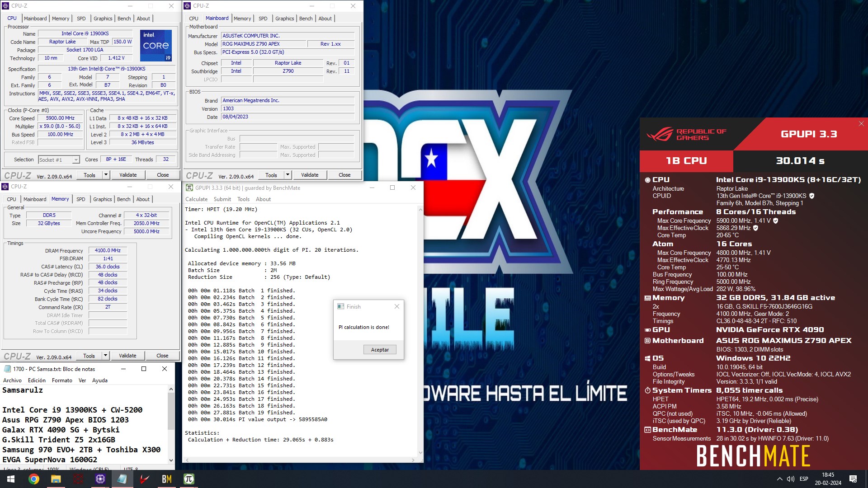The height and width of the screenshot is (488, 868).
Task: Click BIOS date 08/04/2023 field
Action: pyautogui.click(x=288, y=117)
